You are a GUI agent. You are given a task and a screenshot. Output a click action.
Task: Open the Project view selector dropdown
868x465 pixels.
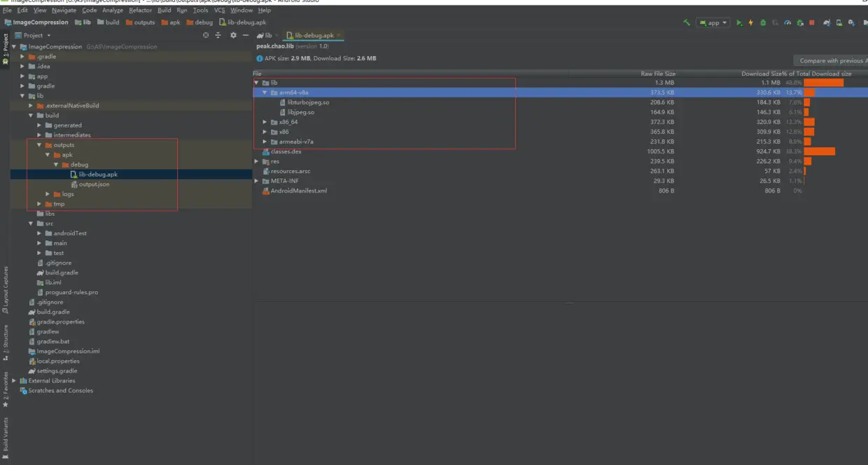coord(34,35)
